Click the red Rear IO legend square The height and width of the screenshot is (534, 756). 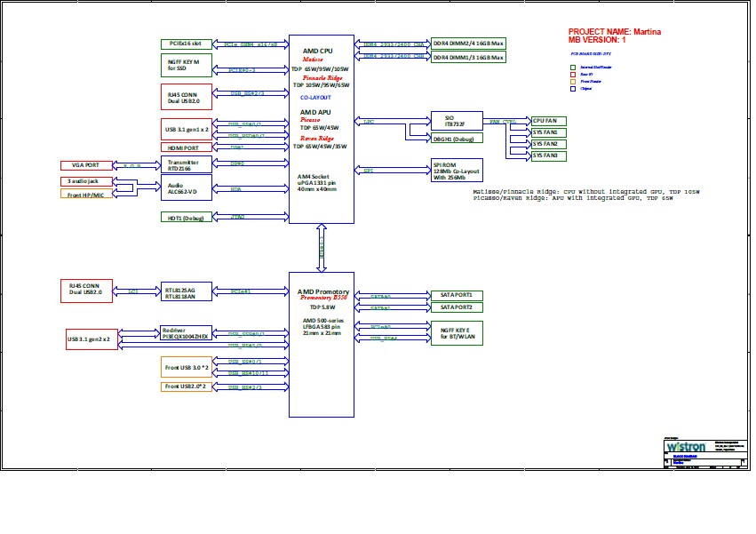click(x=573, y=75)
